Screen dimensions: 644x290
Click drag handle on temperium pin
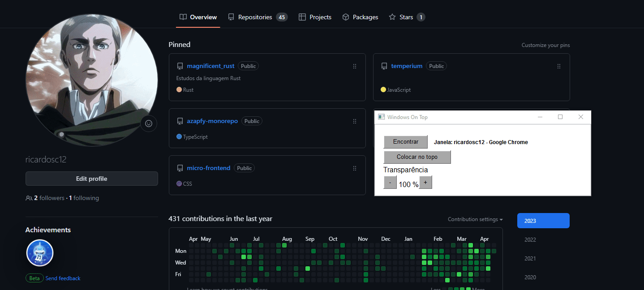pyautogui.click(x=559, y=66)
